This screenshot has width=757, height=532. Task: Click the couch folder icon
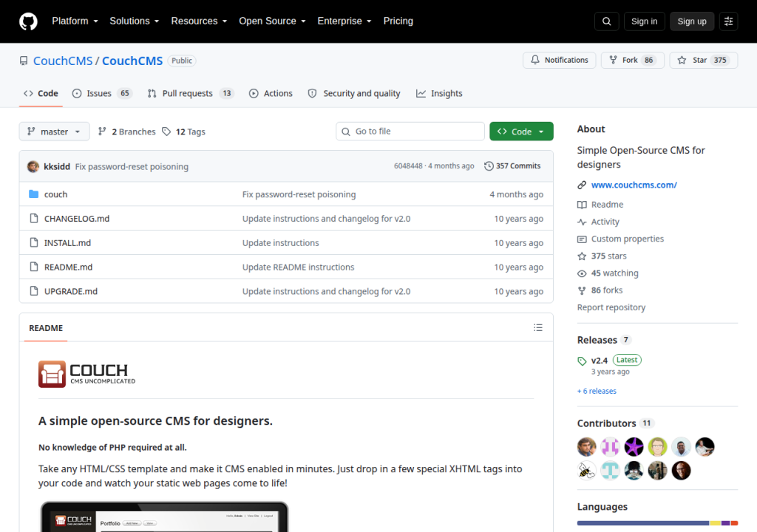click(x=34, y=194)
